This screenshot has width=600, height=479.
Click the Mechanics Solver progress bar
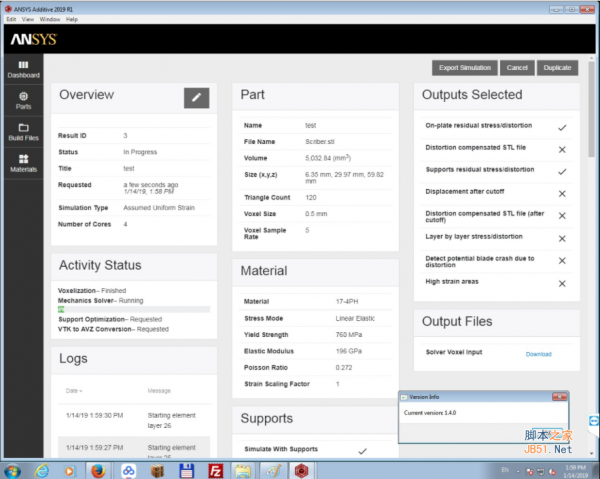[134, 309]
